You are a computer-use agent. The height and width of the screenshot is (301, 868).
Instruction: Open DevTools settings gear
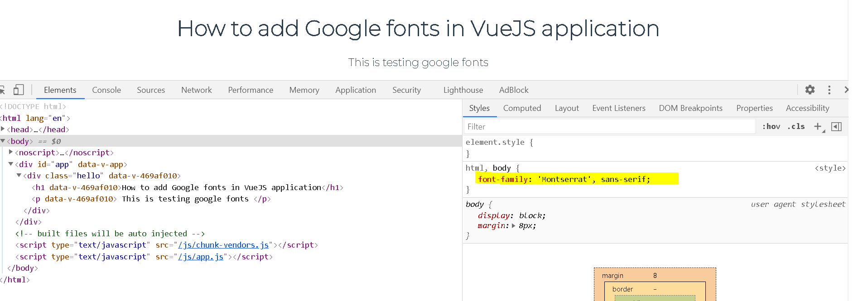click(810, 90)
